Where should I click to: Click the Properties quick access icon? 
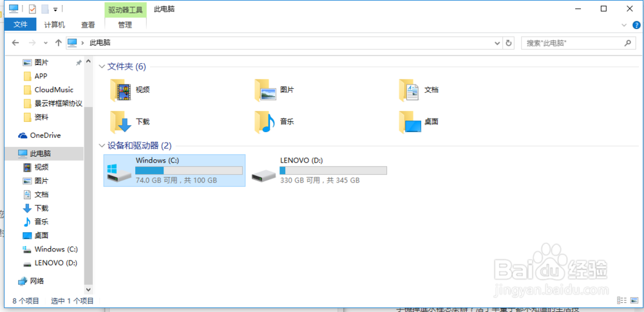coord(32,8)
